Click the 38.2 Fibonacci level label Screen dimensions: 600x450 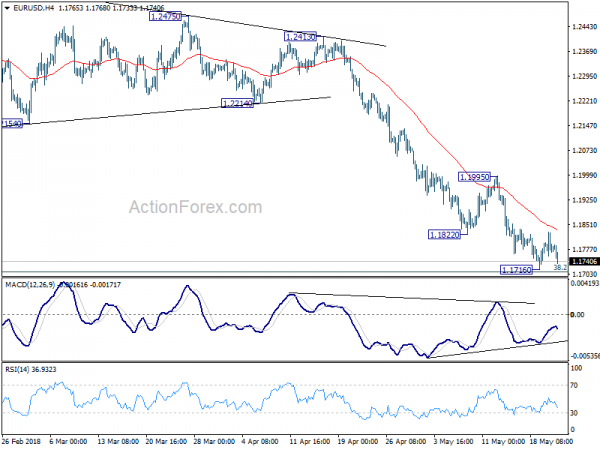coord(561,267)
